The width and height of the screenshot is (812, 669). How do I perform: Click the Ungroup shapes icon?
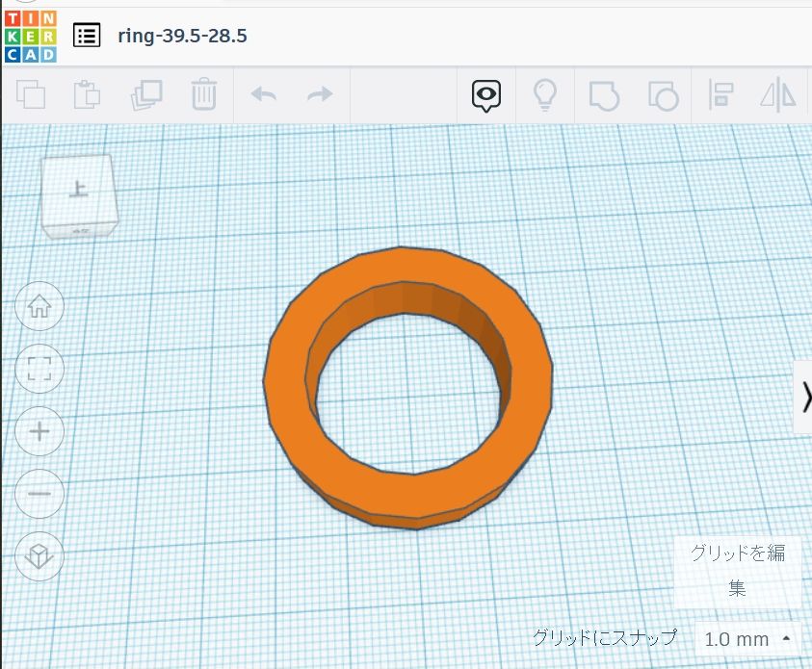[x=663, y=94]
